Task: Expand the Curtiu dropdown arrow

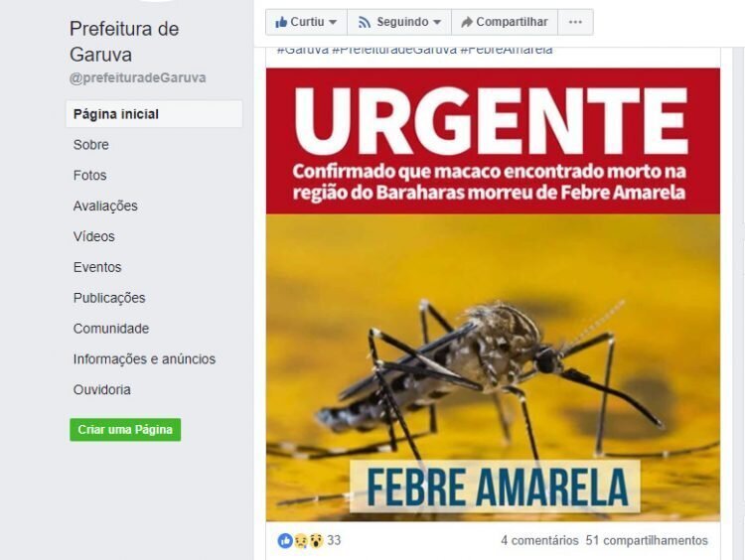Action: pyautogui.click(x=333, y=22)
